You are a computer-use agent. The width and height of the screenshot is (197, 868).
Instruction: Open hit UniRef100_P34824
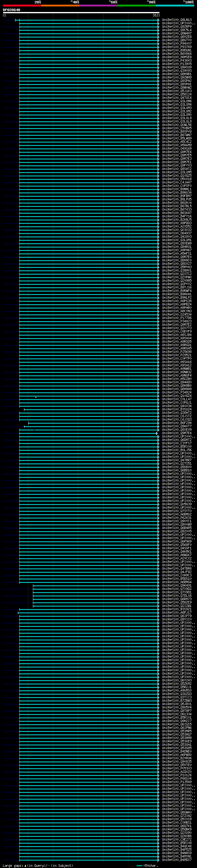point(176,393)
